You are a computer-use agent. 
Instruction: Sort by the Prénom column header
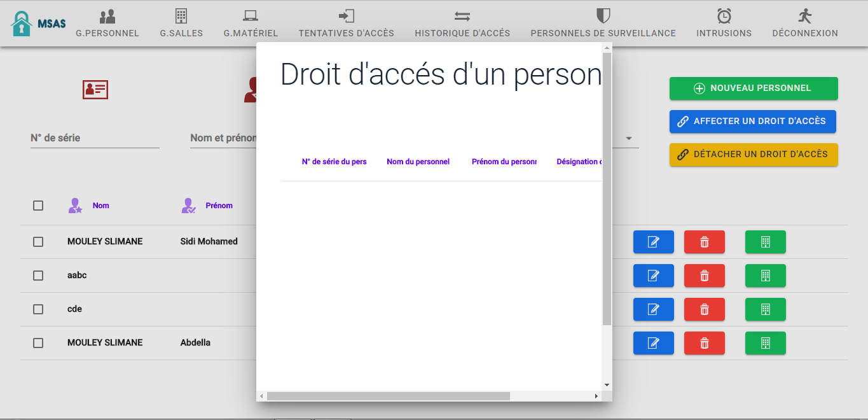219,206
